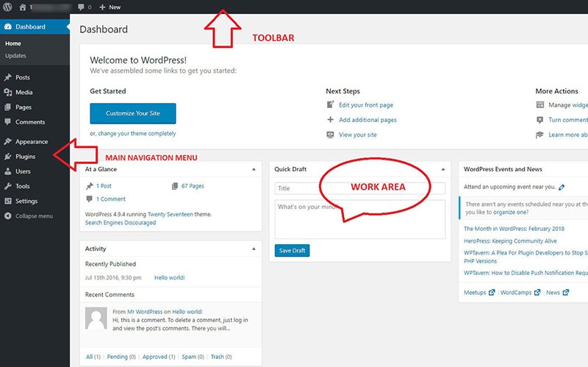This screenshot has height=367, width=588.
Task: Open the comments bubble icon in toolbar
Action: pos(81,7)
